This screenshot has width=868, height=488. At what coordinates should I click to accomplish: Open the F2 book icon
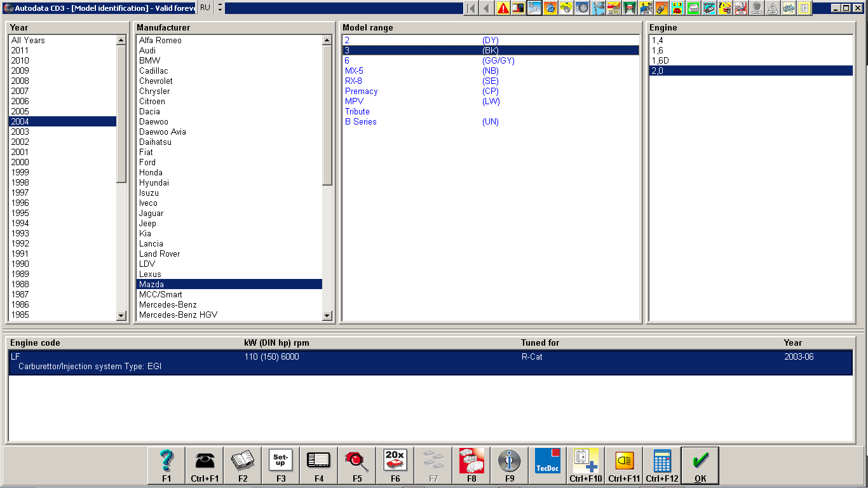pos(243,466)
